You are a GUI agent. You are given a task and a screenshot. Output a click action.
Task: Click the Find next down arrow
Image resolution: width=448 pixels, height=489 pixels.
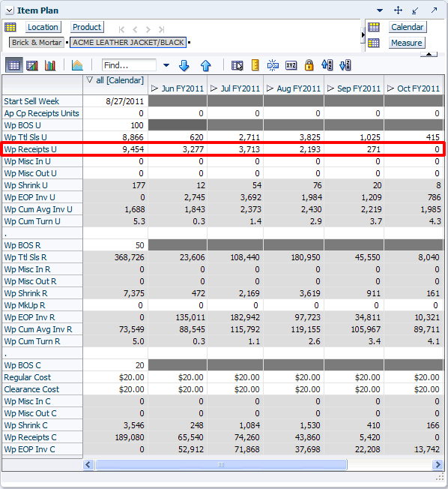tap(184, 65)
